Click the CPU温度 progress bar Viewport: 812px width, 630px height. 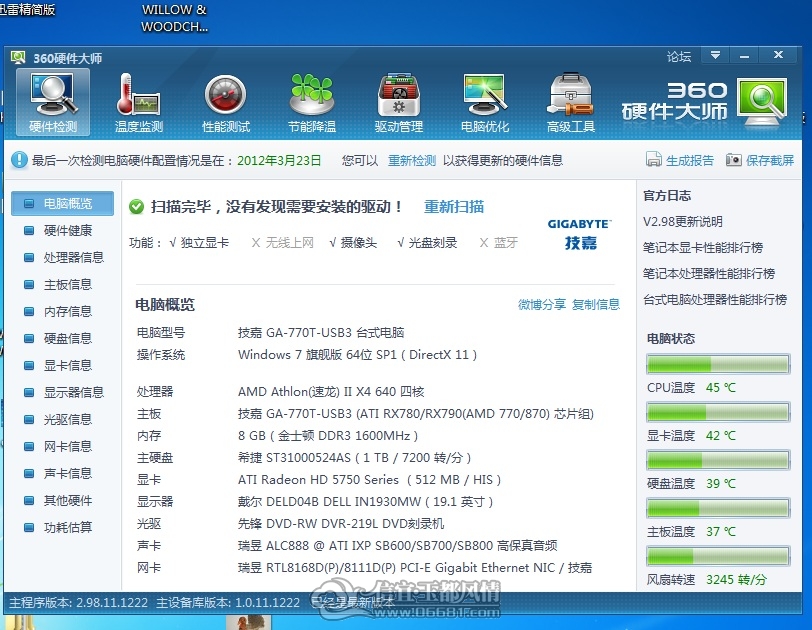coord(718,364)
